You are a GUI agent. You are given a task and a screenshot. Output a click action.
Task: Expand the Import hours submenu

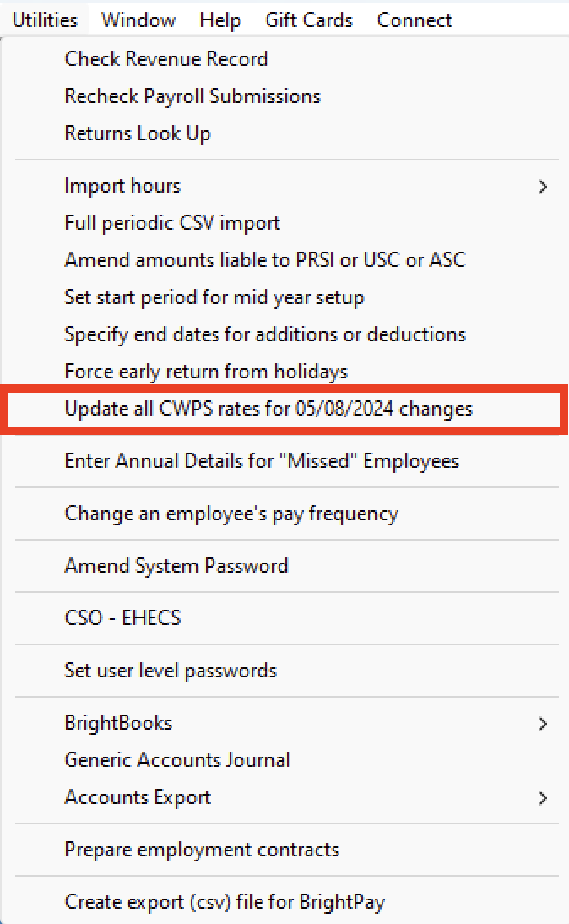pyautogui.click(x=122, y=186)
